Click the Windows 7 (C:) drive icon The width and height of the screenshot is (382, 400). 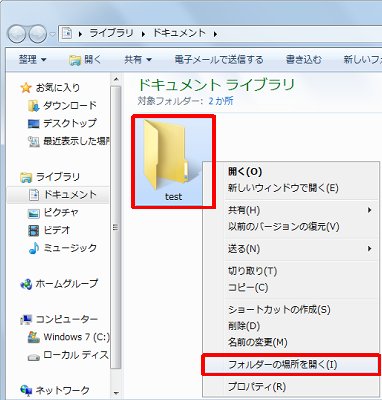pyautogui.click(x=34, y=337)
